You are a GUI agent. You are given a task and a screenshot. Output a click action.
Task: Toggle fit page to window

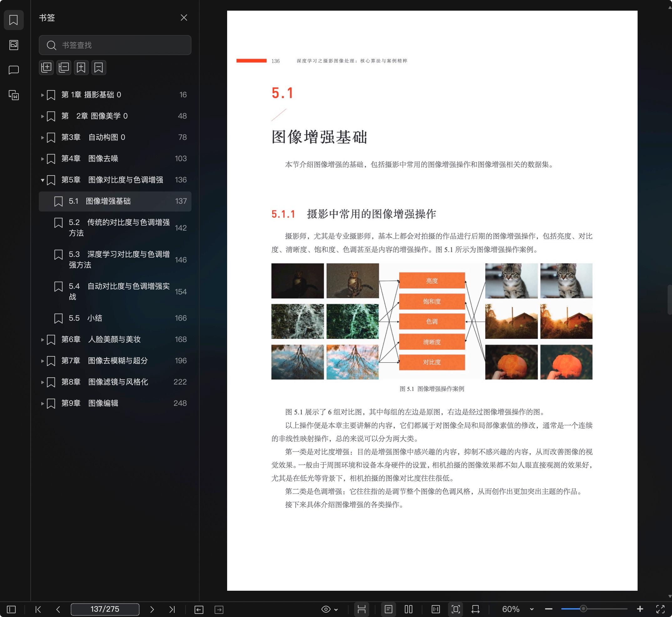456,609
